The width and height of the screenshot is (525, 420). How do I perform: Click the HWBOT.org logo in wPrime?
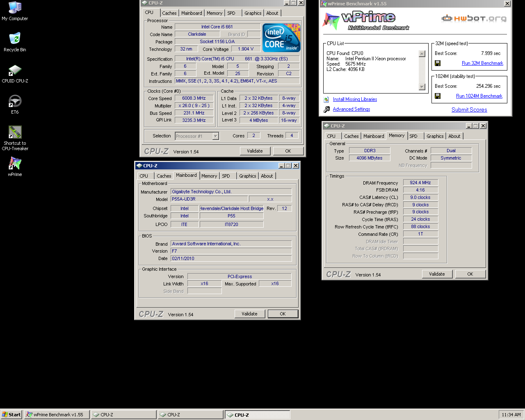tap(474, 18)
